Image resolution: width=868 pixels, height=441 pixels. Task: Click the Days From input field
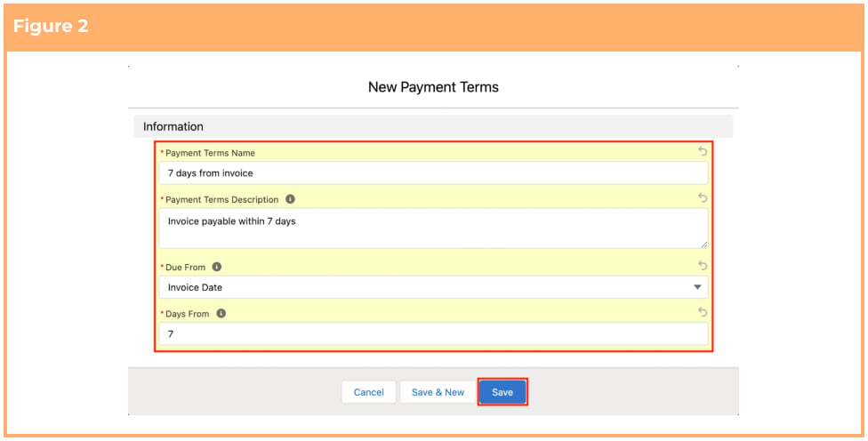point(433,333)
